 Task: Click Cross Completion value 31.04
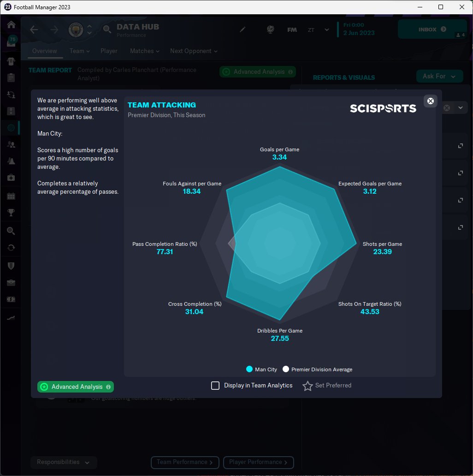194,312
